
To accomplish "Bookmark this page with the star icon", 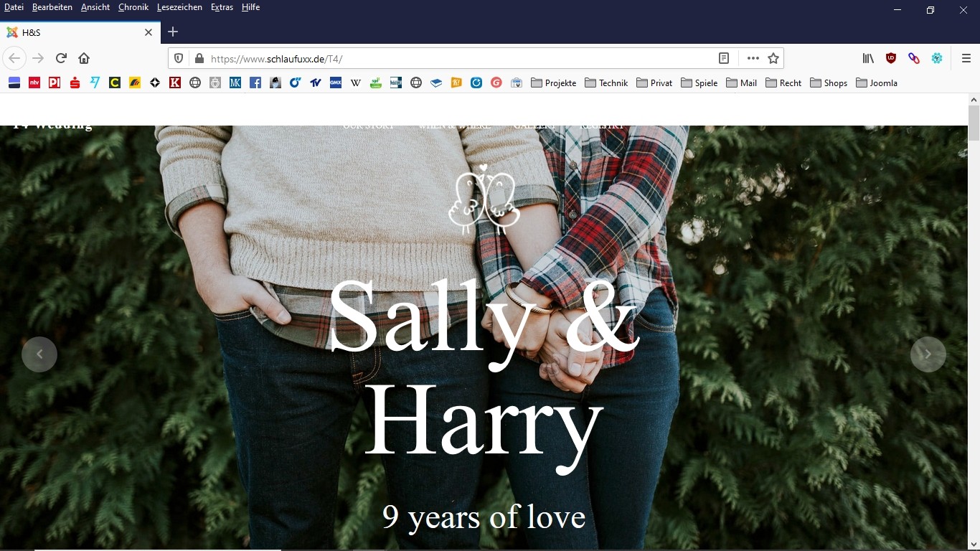I will point(773,58).
